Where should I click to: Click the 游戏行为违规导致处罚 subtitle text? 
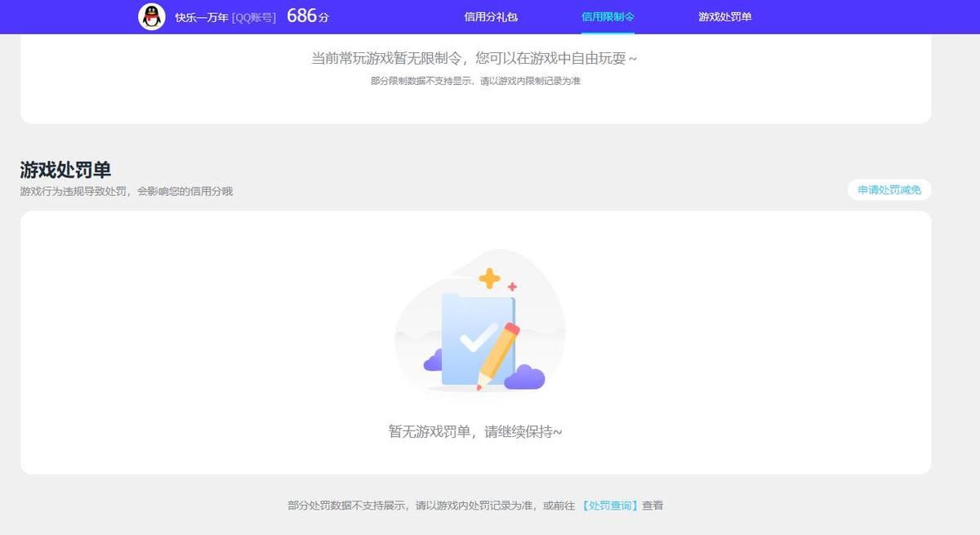click(x=126, y=191)
